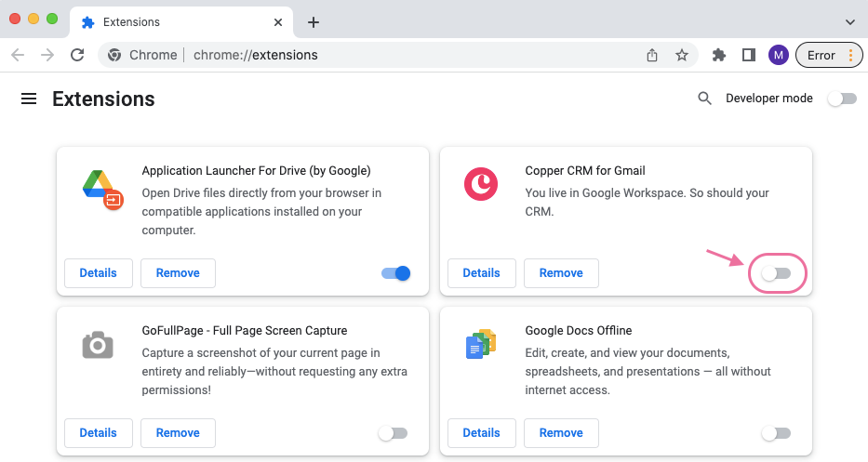This screenshot has height=462, width=868.
Task: Reload the page with the refresh icon
Action: coord(77,55)
